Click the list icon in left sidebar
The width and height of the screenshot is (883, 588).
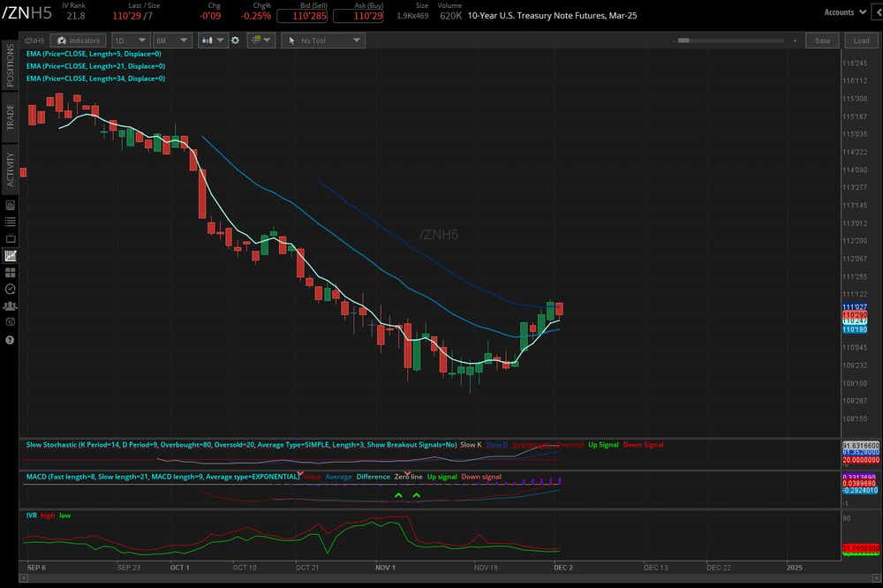pos(9,221)
